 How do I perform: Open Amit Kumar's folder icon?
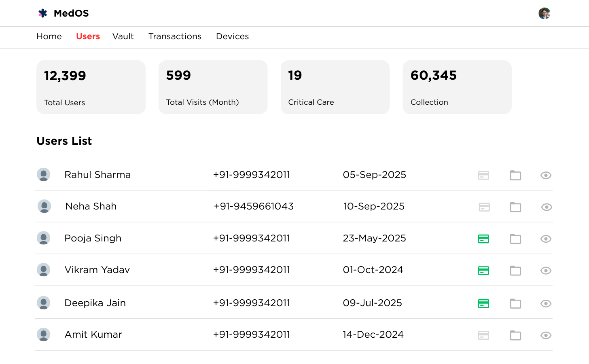click(x=515, y=335)
